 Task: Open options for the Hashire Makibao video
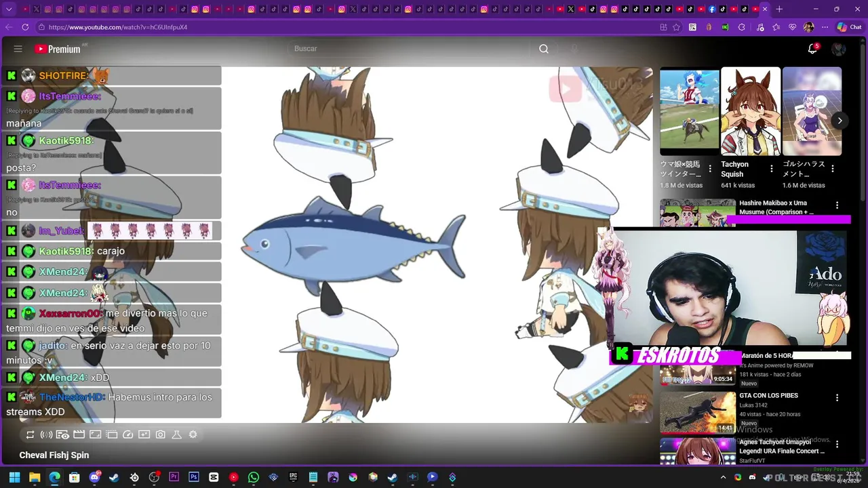click(837, 205)
